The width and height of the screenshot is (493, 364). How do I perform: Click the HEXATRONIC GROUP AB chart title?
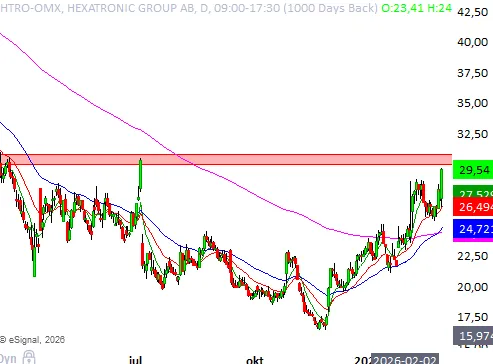point(130,8)
